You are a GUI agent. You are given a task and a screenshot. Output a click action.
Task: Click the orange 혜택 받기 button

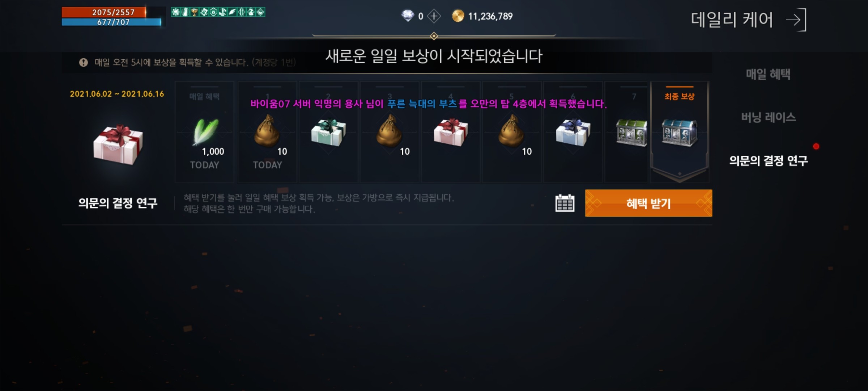click(648, 203)
